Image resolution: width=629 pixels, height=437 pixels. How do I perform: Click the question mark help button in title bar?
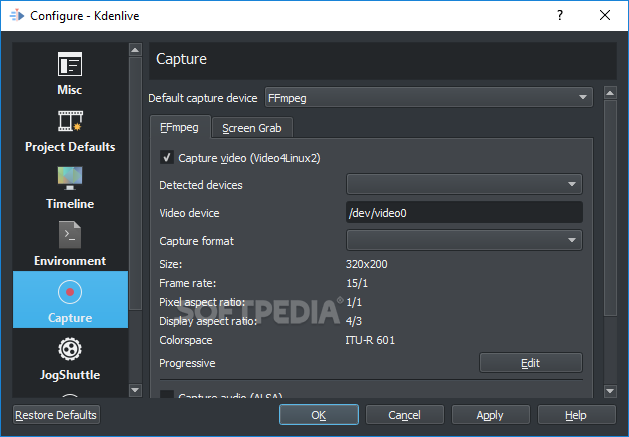[560, 15]
